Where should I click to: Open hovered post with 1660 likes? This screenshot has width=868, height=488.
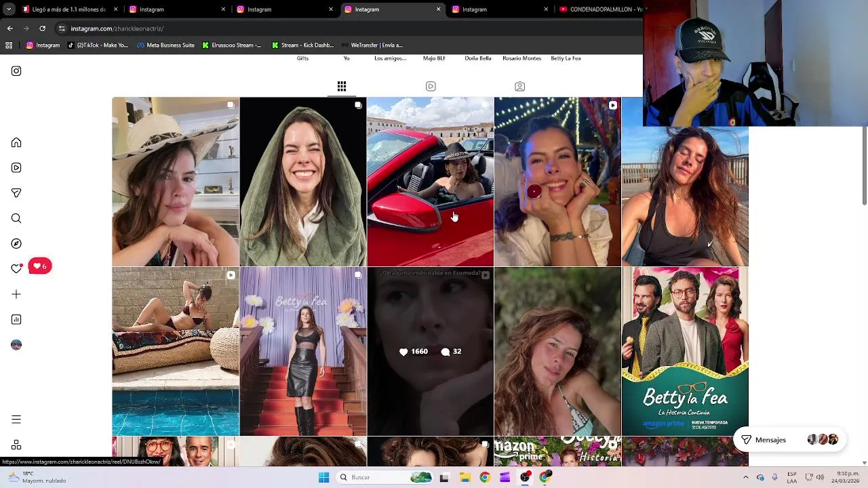[x=431, y=351]
